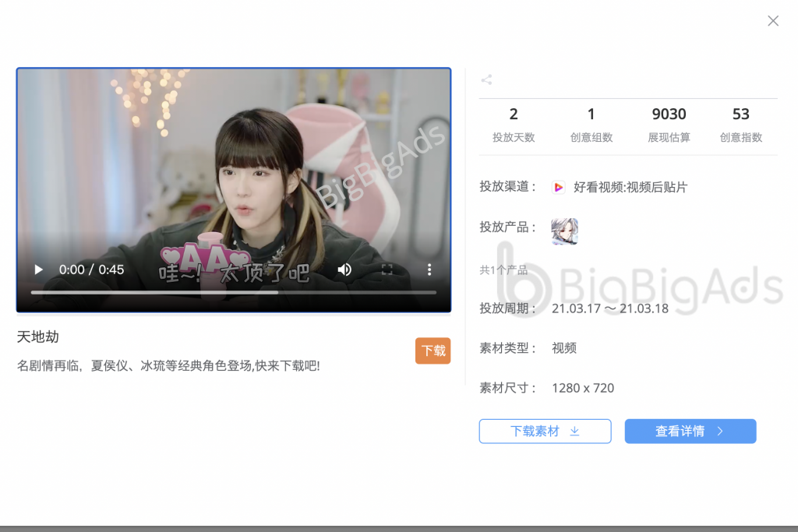Viewport: 798px width, 532px height.
Task: Close the creative detail dialog
Action: point(773,21)
